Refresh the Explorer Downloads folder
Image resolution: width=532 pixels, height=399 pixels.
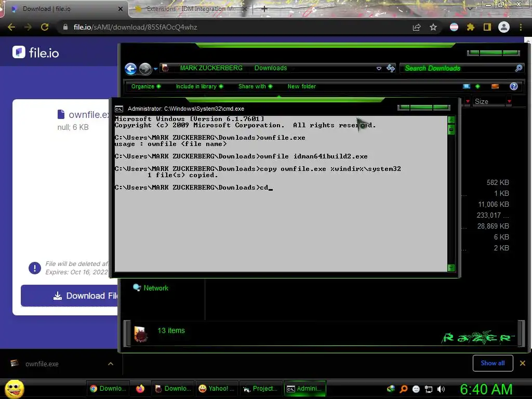pyautogui.click(x=391, y=68)
